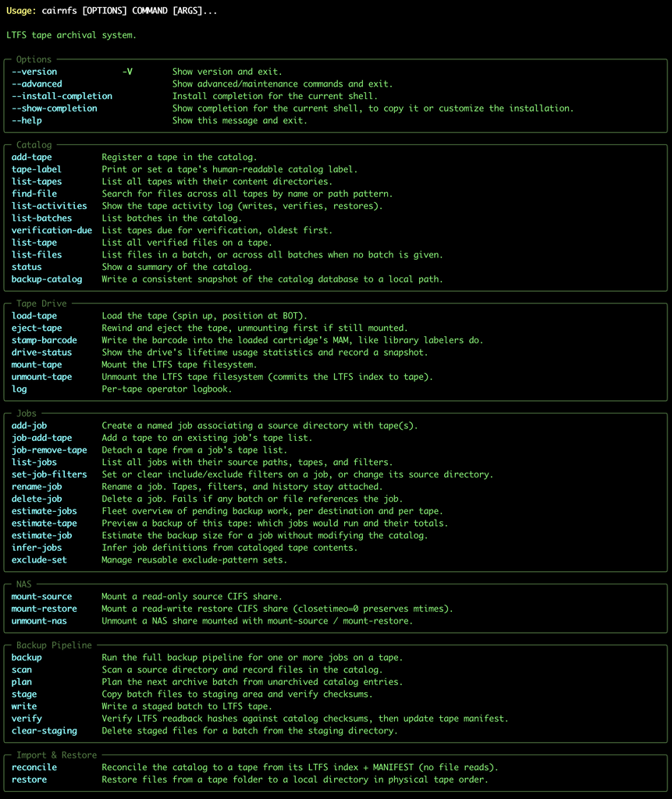Select the clear-staging command
This screenshot has width=672, height=799.
44,731
